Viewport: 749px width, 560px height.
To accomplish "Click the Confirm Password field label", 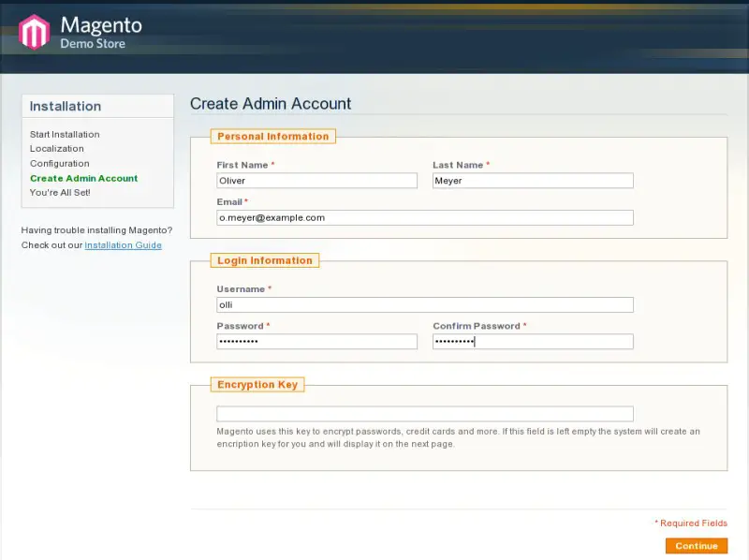I will [477, 326].
